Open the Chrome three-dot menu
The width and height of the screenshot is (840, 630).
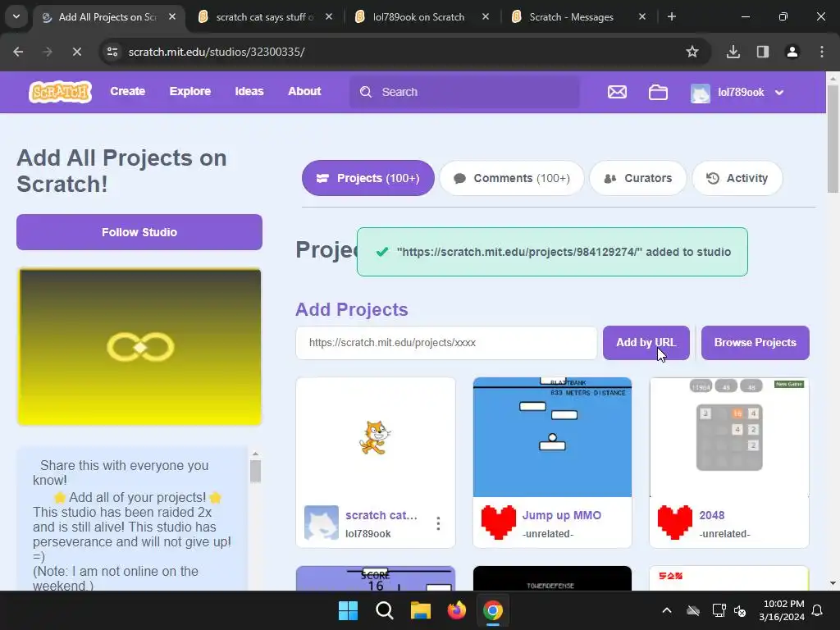822,52
